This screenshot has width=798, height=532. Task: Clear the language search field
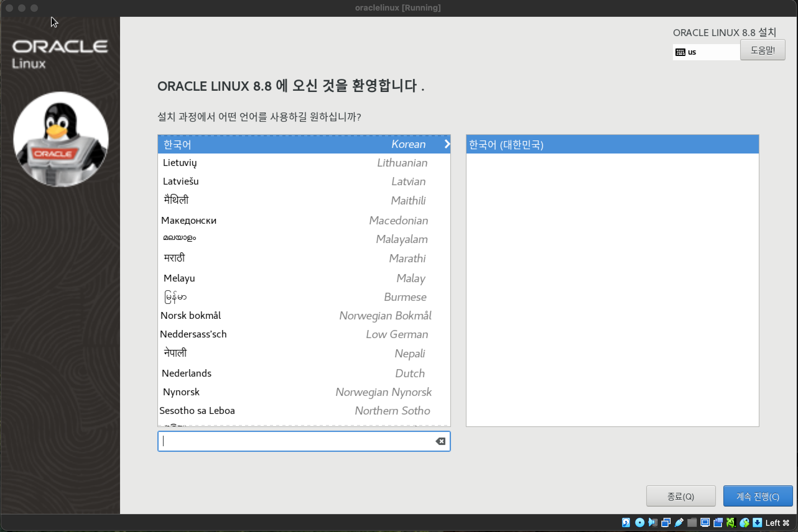click(x=440, y=441)
